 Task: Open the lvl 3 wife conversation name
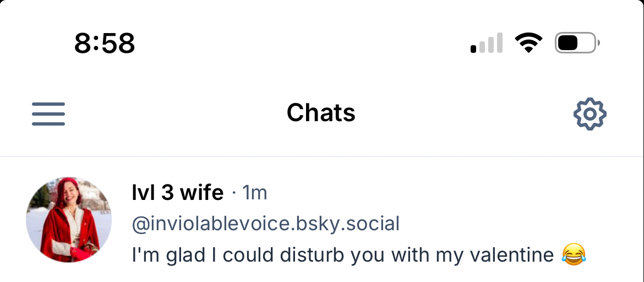(178, 193)
